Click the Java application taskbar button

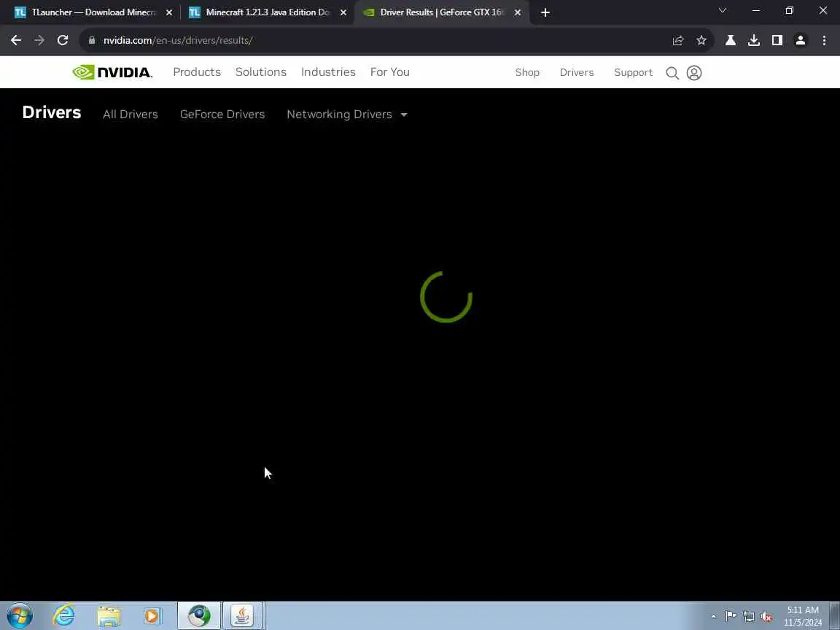[x=243, y=616]
